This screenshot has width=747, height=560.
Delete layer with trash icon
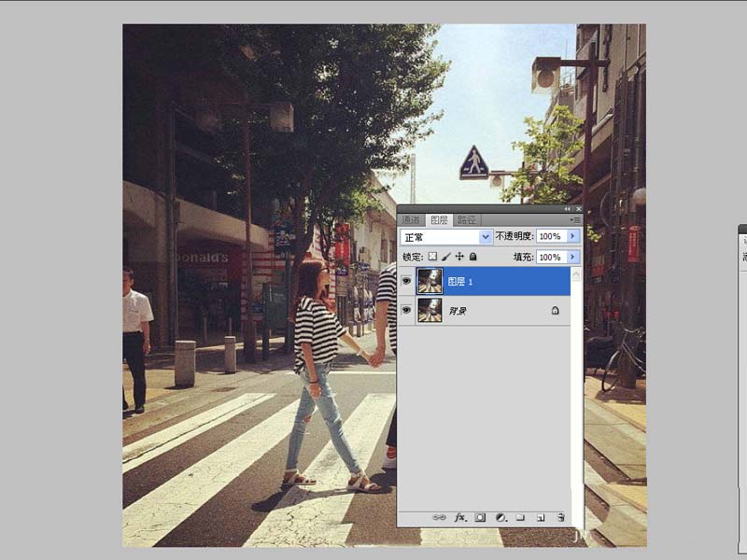click(561, 518)
